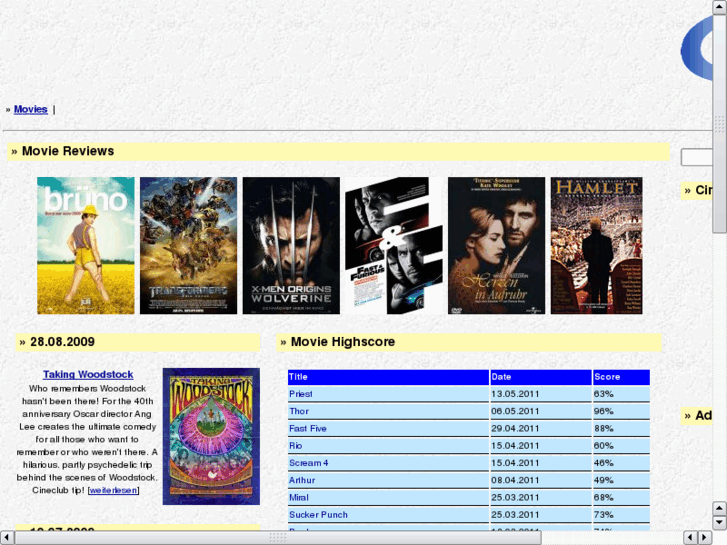Click the weiterlesen link
This screenshot has height=545, width=727.
(x=113, y=490)
